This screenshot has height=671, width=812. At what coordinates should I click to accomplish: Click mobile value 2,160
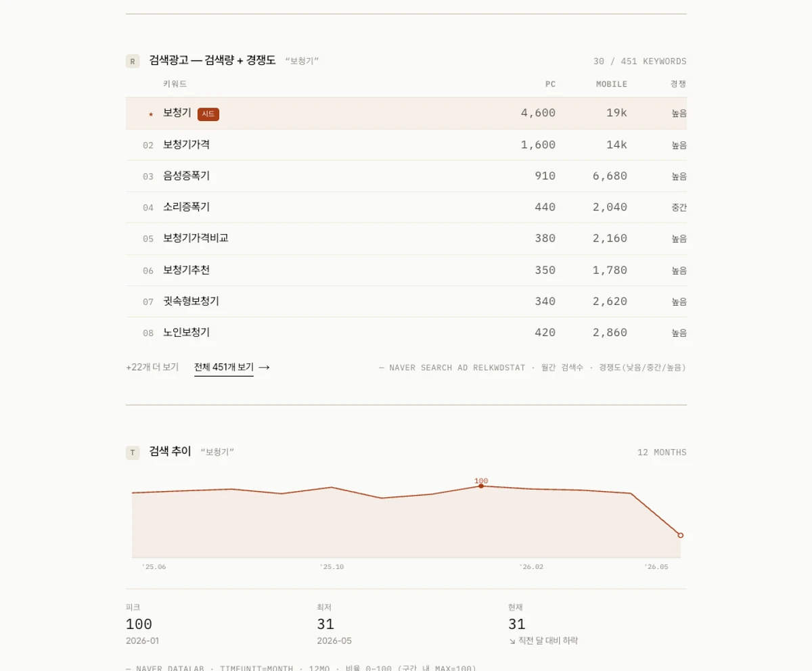[x=610, y=238]
